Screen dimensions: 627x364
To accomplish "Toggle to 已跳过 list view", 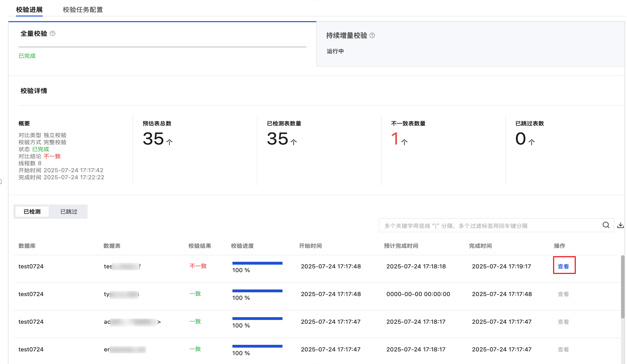I will coord(69,212).
